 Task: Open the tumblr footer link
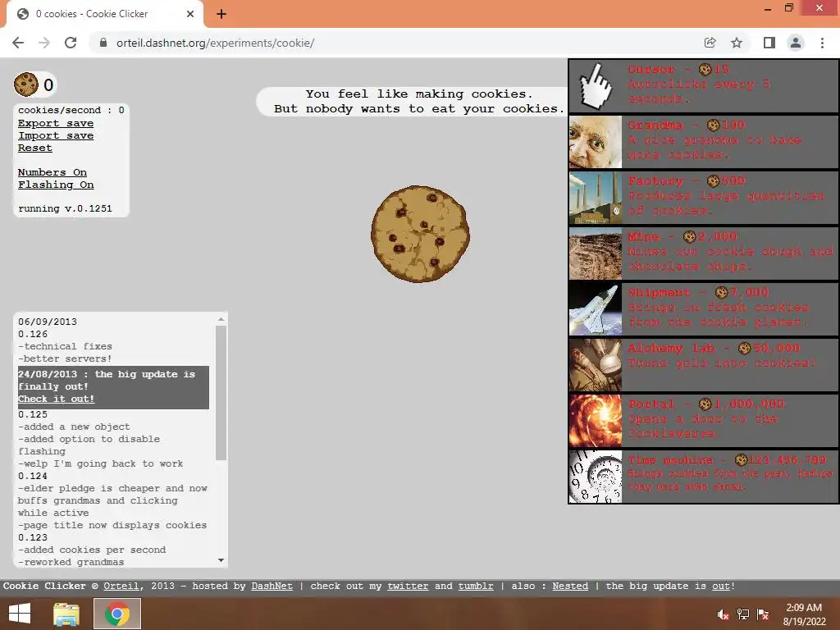point(476,586)
